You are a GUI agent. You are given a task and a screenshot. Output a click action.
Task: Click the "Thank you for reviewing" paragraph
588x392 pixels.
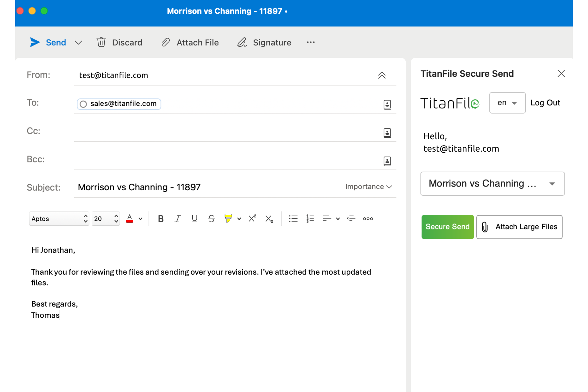pos(201,277)
